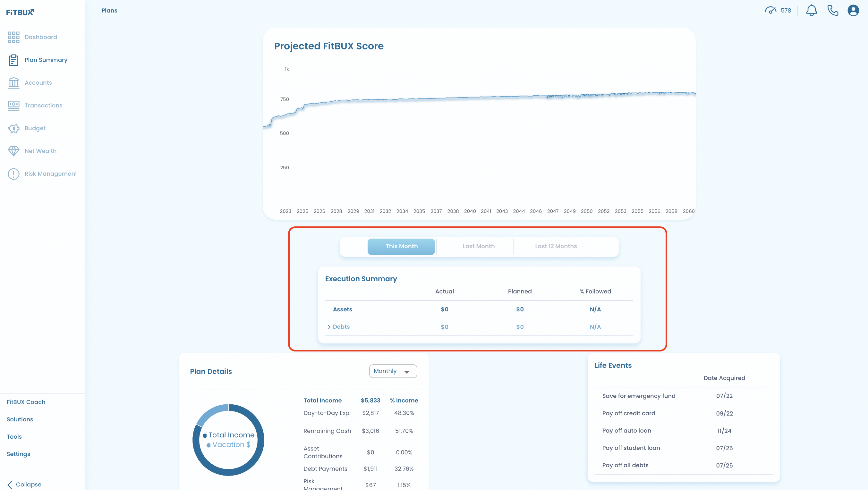
Task: Open Tools link
Action: click(14, 437)
